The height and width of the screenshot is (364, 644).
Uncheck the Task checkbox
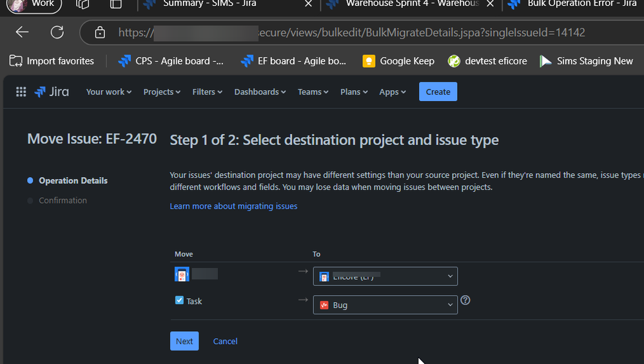coord(179,300)
